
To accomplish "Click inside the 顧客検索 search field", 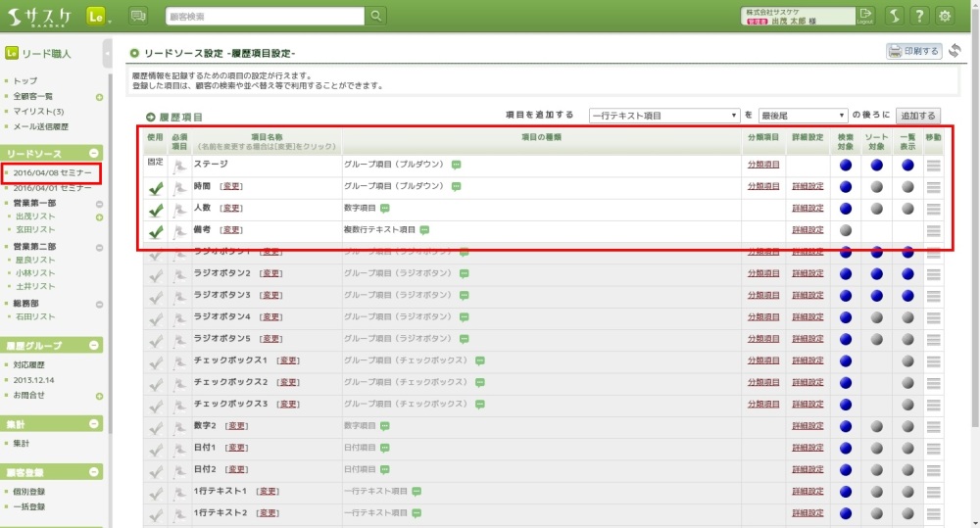I will tap(265, 17).
